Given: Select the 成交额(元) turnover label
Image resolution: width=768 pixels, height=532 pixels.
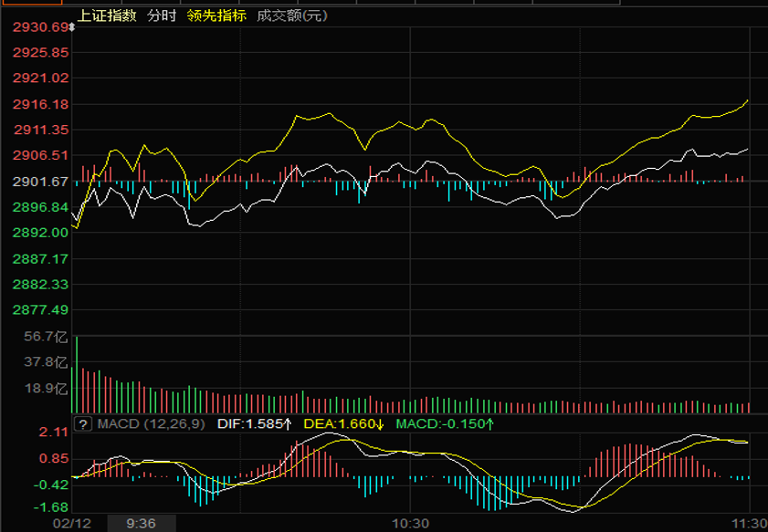Looking at the screenshot, I should point(292,16).
